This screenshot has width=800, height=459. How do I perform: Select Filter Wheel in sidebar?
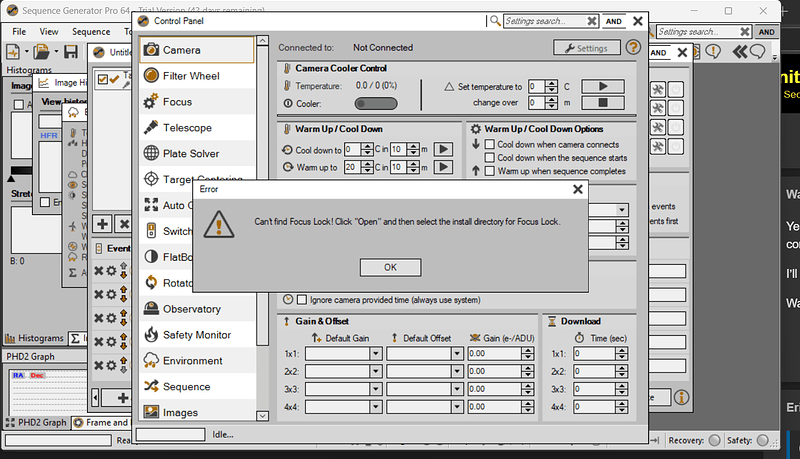[197, 76]
